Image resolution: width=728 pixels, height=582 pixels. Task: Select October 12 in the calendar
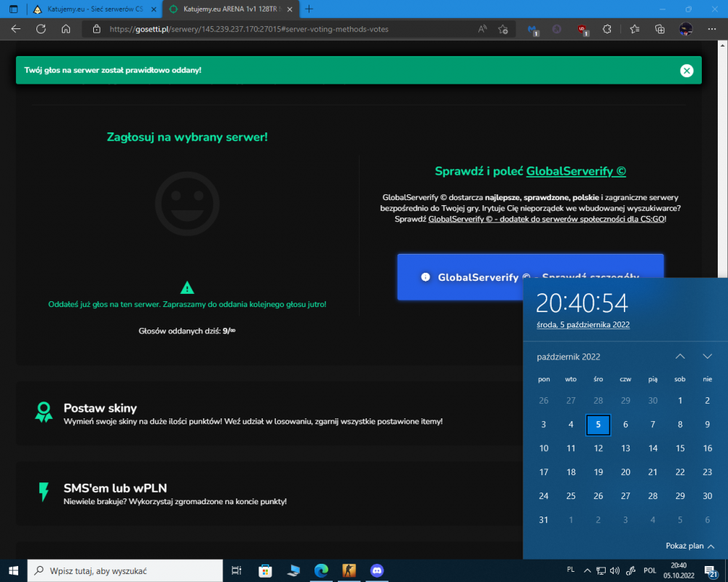(598, 448)
